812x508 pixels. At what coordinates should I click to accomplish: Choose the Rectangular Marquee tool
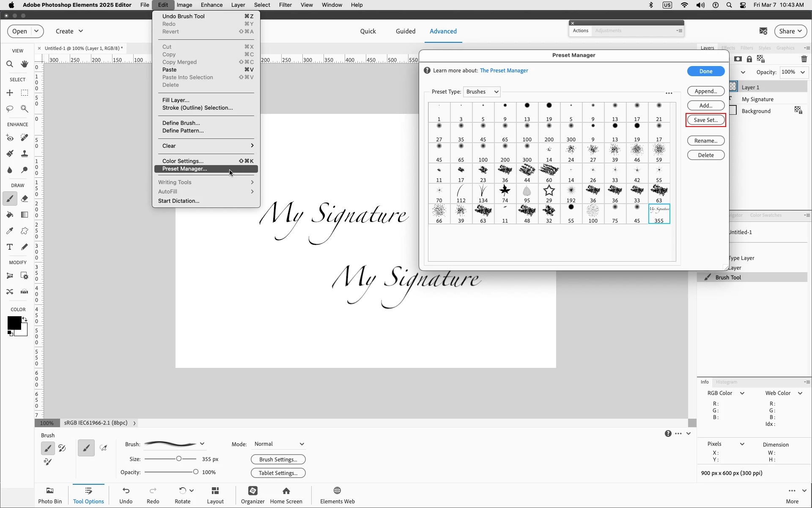25,93
